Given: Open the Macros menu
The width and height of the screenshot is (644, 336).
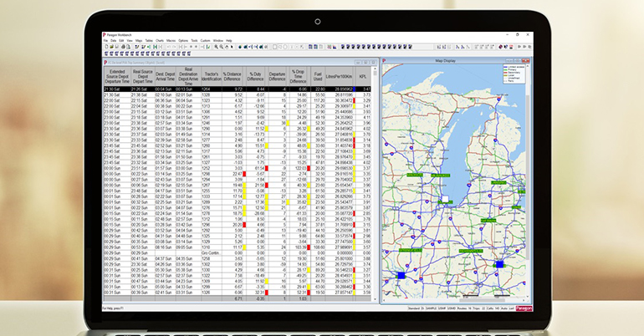Looking at the screenshot, I should [170, 39].
